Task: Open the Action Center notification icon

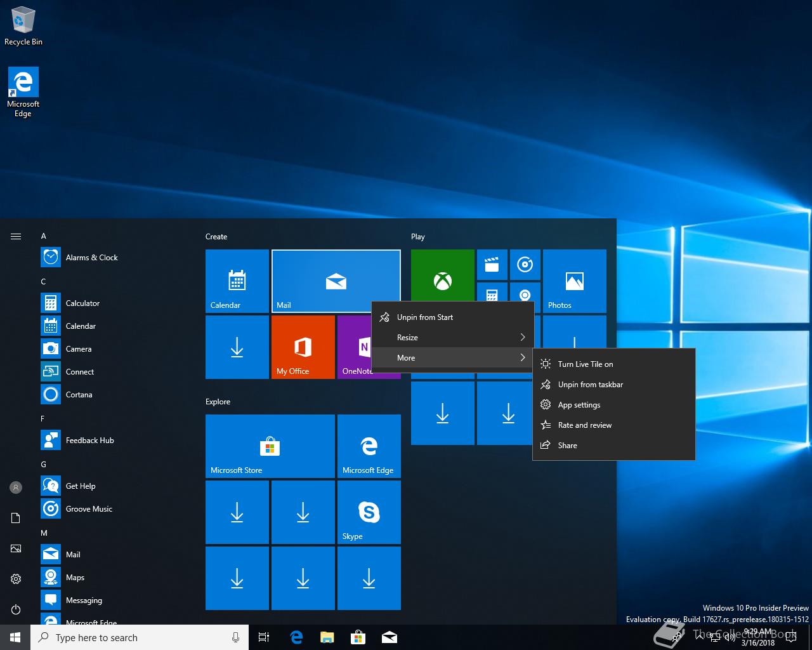Action: point(790,637)
